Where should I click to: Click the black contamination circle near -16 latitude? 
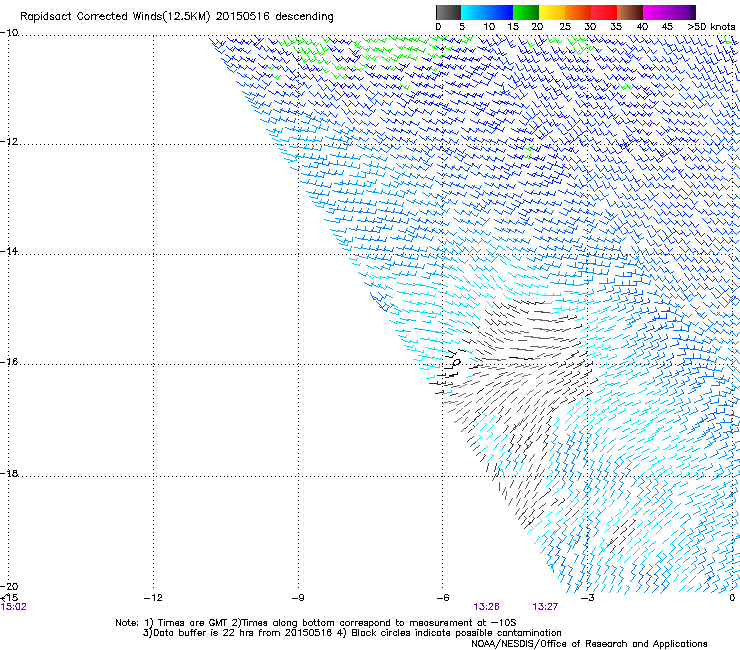click(x=457, y=363)
